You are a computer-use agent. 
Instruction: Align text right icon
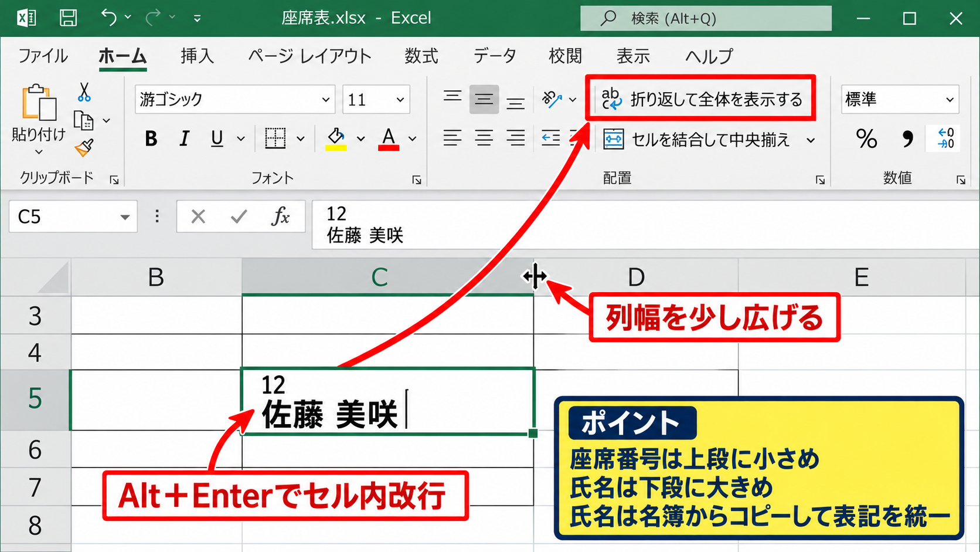click(516, 138)
